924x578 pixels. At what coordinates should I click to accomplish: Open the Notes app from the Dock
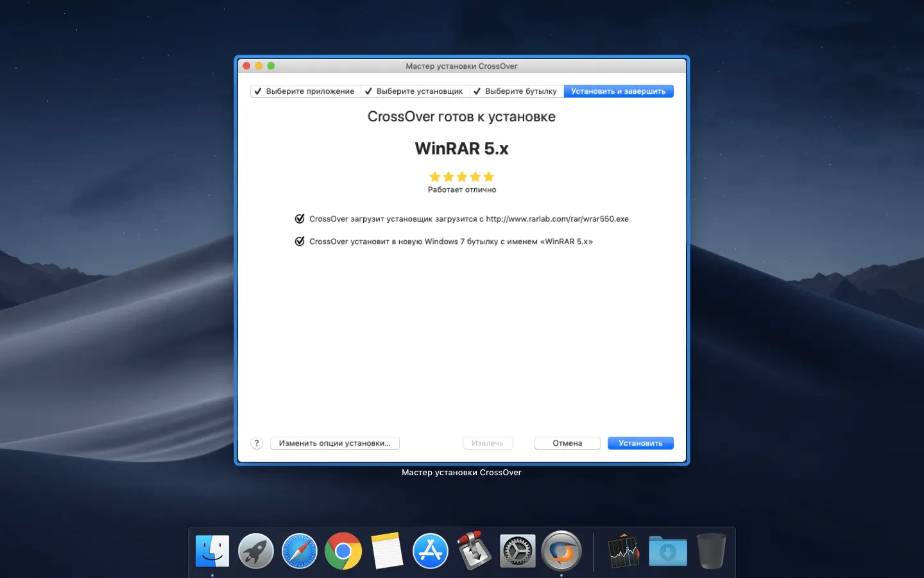[387, 550]
